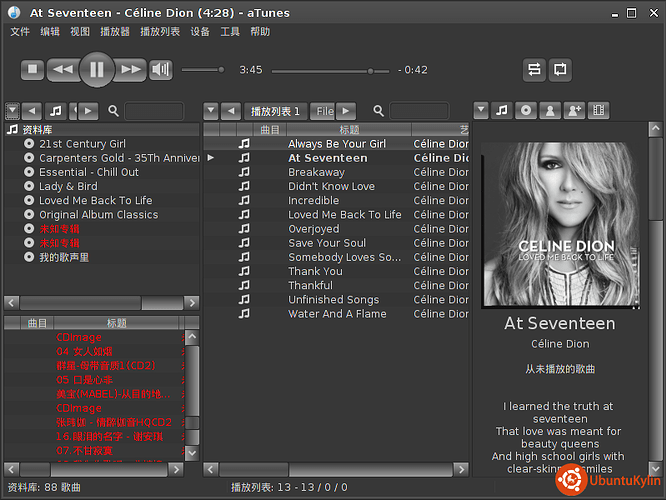Image resolution: width=666 pixels, height=500 pixels.
Task: Select Water And A Flame track
Action: [x=337, y=314]
